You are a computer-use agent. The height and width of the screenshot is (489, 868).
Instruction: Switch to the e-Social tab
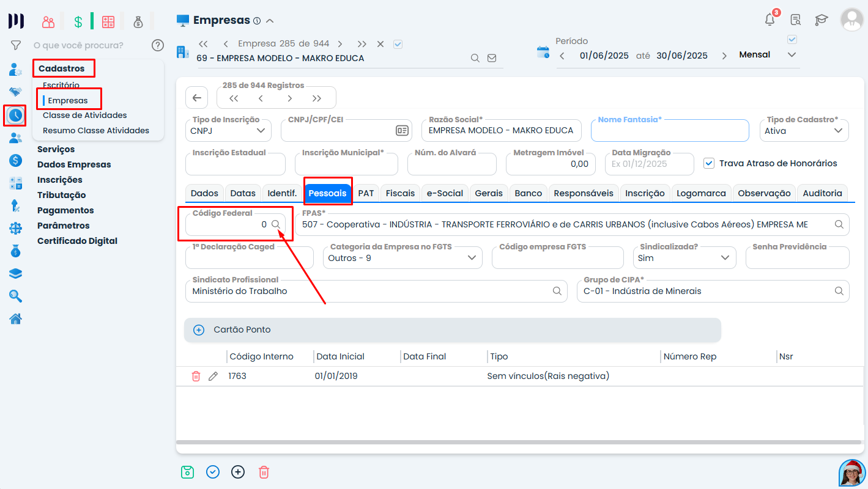point(445,193)
